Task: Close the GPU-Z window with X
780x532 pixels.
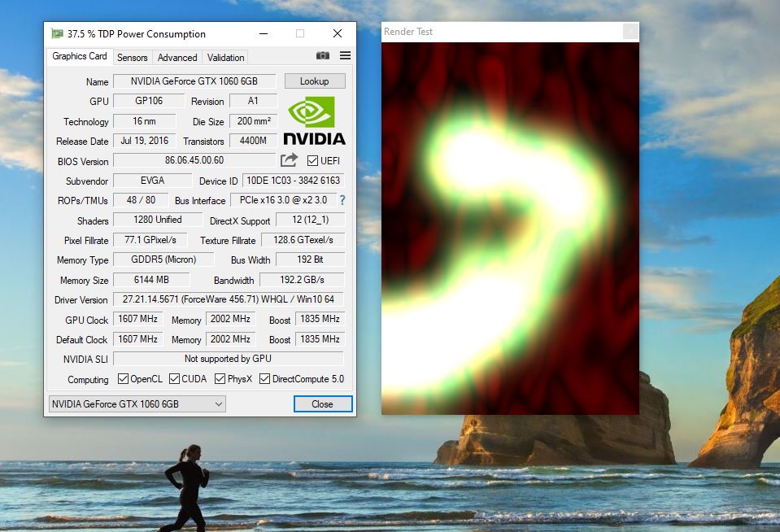Action: 338,33
